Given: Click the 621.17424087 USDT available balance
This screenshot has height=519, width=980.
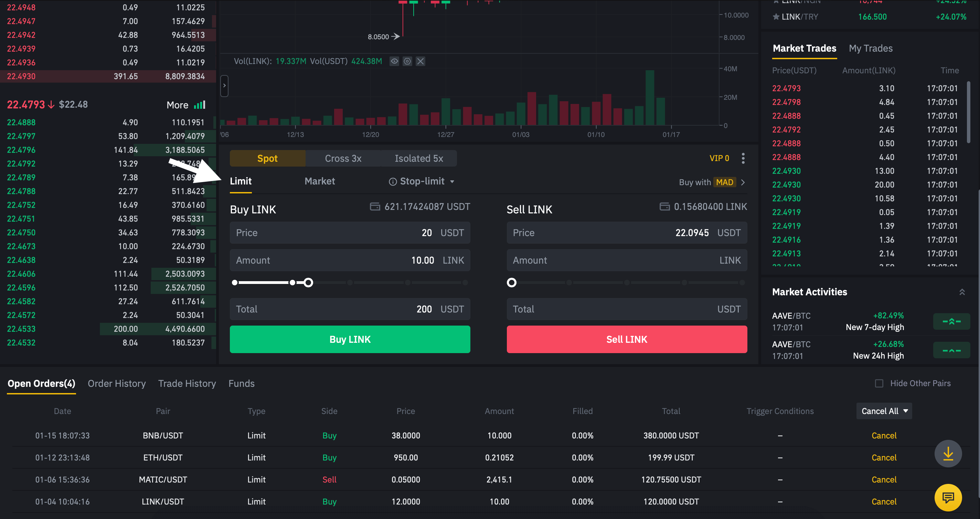Looking at the screenshot, I should (x=427, y=206).
